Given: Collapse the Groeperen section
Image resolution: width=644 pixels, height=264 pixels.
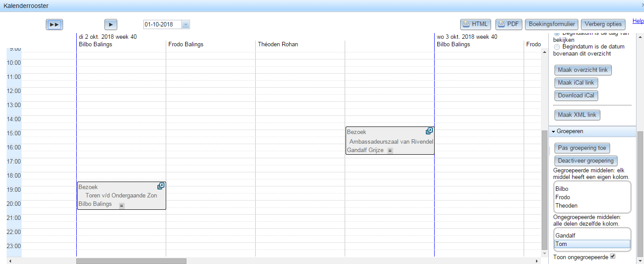Looking at the screenshot, I should point(592,131).
